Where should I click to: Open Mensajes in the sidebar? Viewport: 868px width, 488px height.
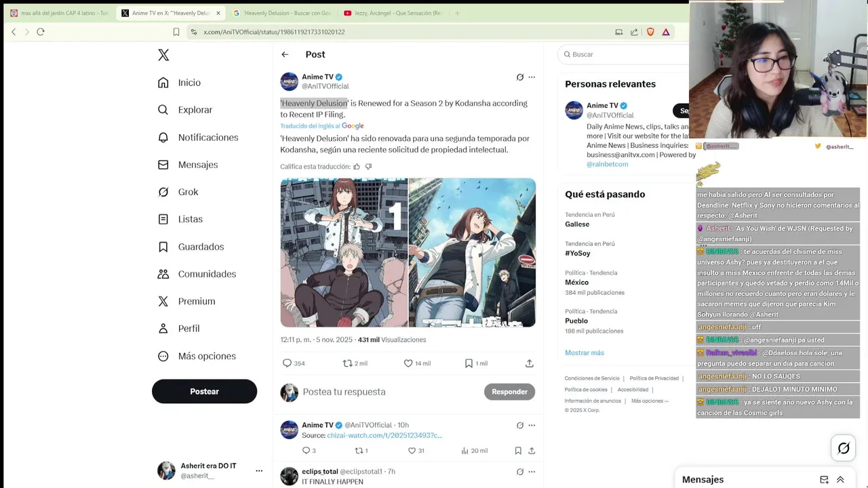pos(187,165)
